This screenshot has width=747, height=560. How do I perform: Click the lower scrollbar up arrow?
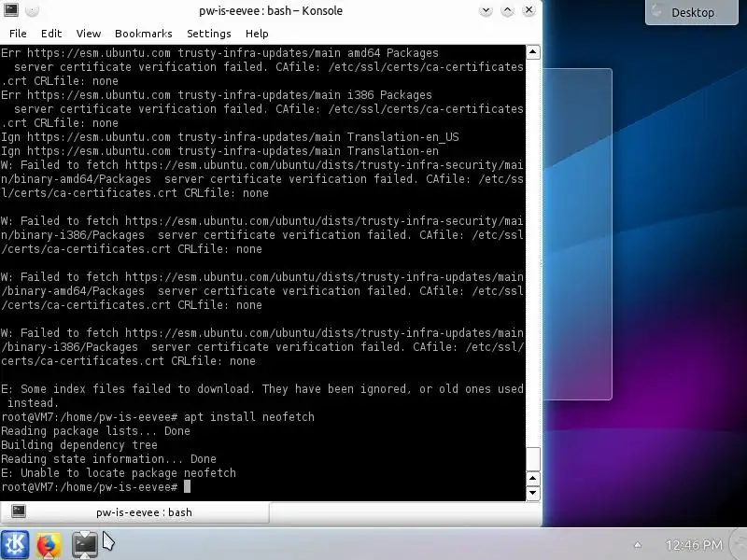coord(532,478)
